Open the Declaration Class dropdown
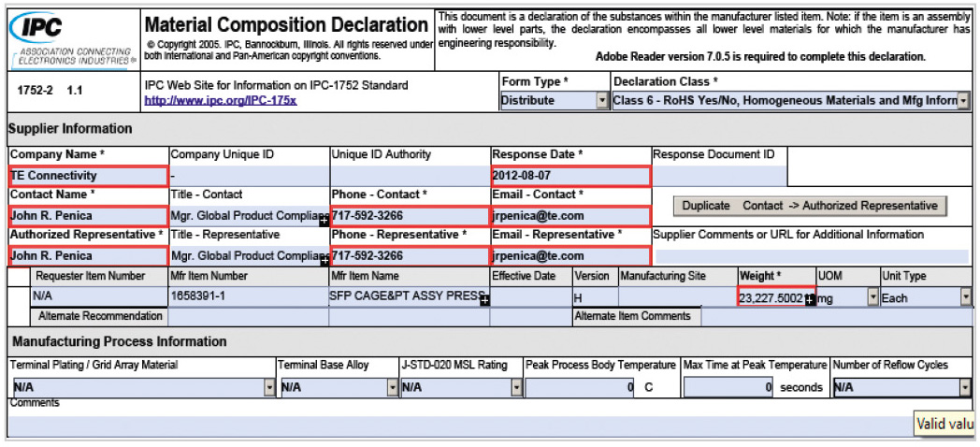Screen dimensions: 980x447 pos(963,100)
